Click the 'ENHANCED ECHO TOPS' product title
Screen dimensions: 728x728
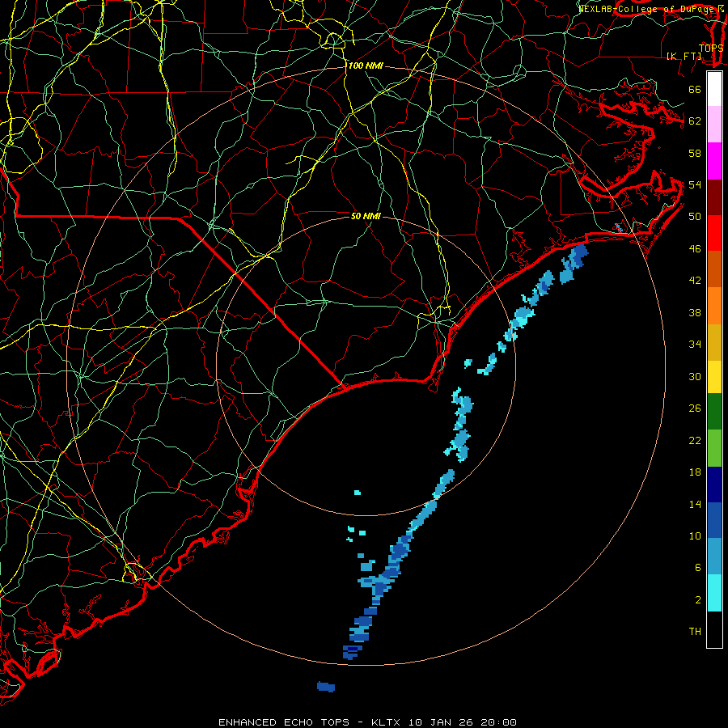pos(284,722)
